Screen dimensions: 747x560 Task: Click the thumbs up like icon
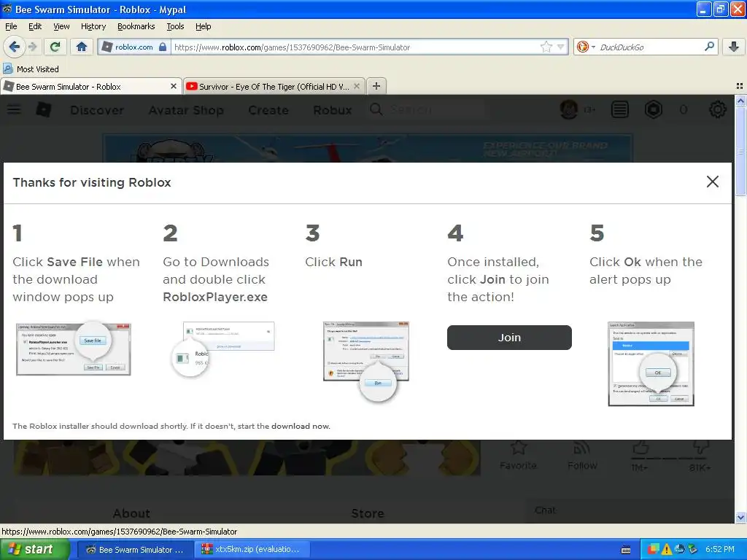coord(640,448)
